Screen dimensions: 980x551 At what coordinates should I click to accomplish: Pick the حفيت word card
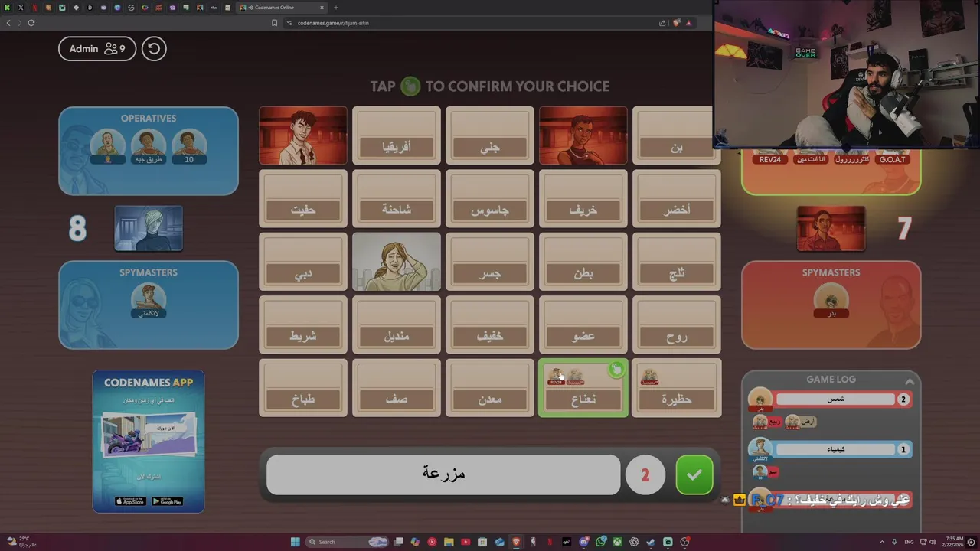(303, 199)
